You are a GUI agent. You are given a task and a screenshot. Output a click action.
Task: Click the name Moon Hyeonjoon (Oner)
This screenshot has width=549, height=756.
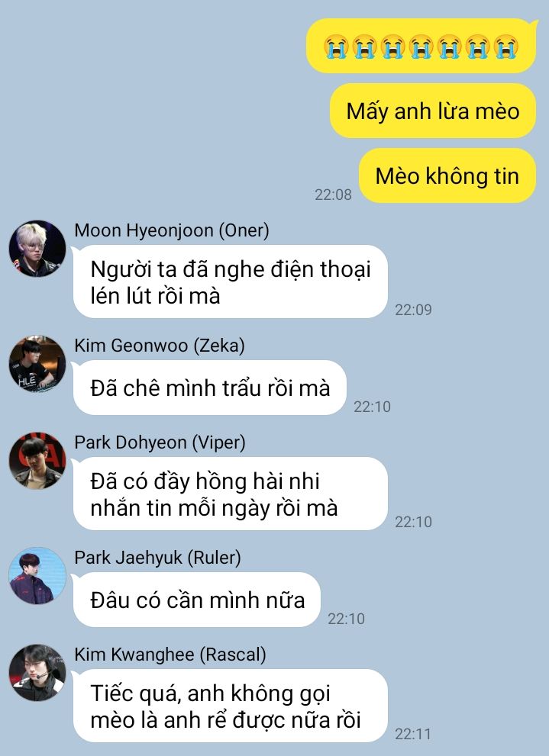coord(172,230)
